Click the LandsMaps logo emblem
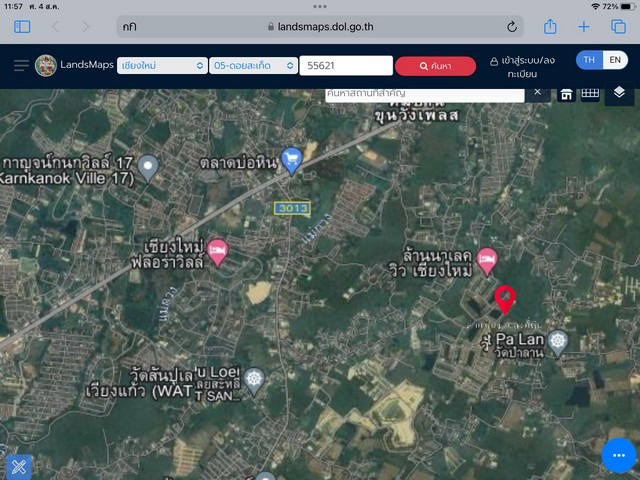 point(46,66)
